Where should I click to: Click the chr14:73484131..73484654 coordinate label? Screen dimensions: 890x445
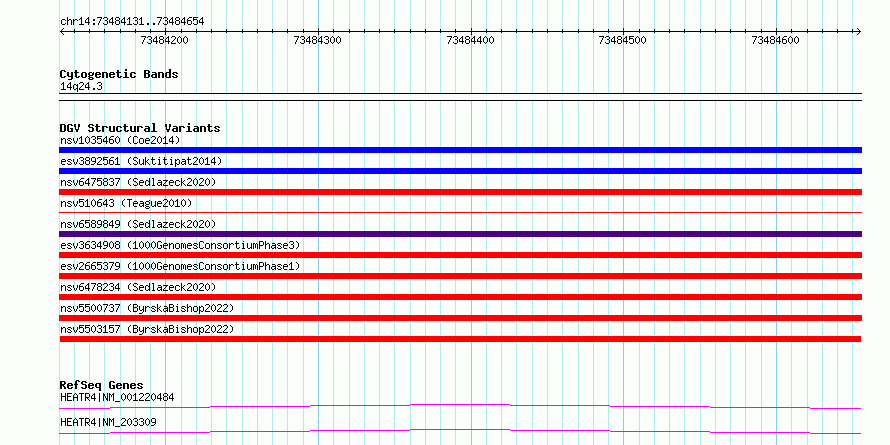[132, 22]
